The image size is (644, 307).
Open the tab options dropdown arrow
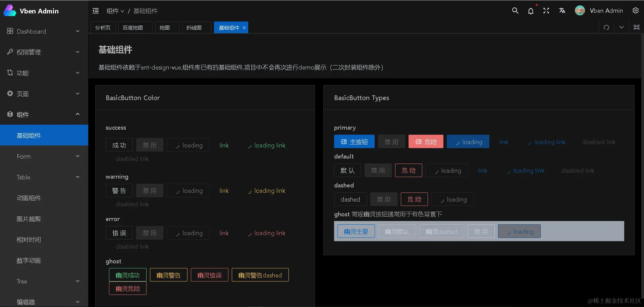pyautogui.click(x=622, y=28)
